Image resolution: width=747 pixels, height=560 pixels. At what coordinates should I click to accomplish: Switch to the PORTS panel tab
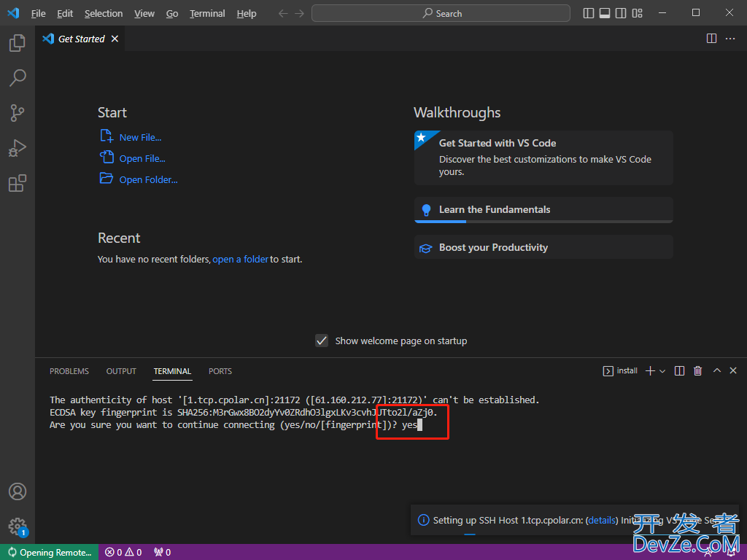220,371
